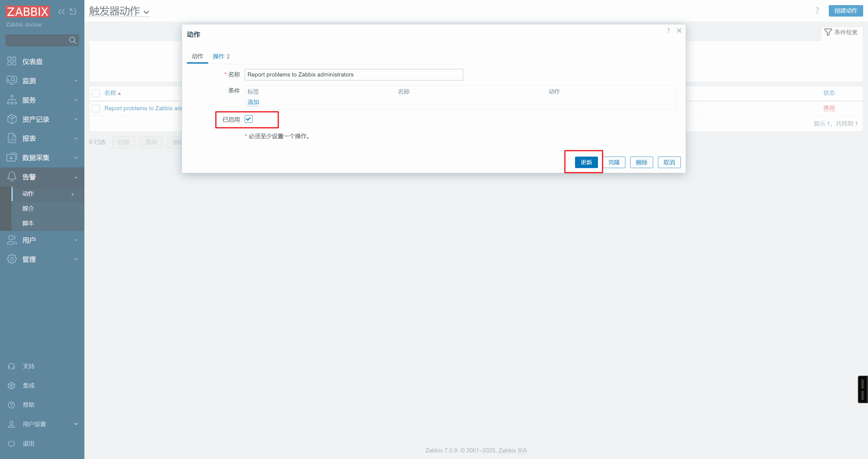Click the 数据采集 data collection icon
This screenshot has width=868, height=459.
[12, 157]
